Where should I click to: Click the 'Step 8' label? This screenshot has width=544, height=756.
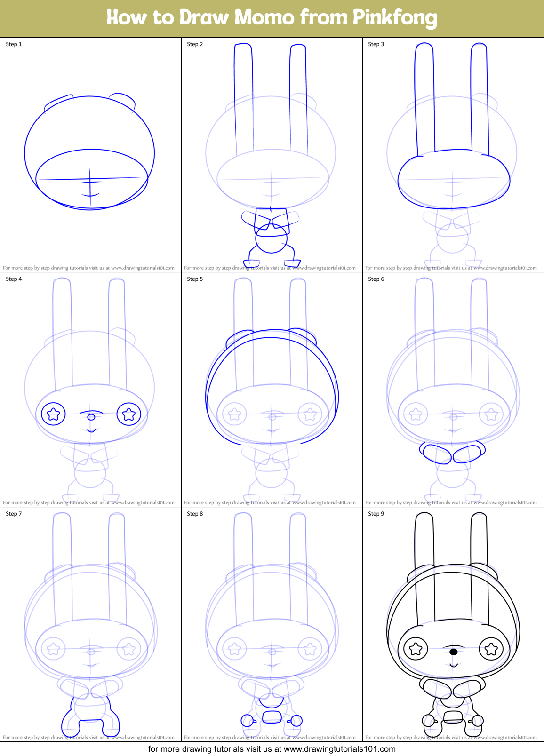click(195, 514)
